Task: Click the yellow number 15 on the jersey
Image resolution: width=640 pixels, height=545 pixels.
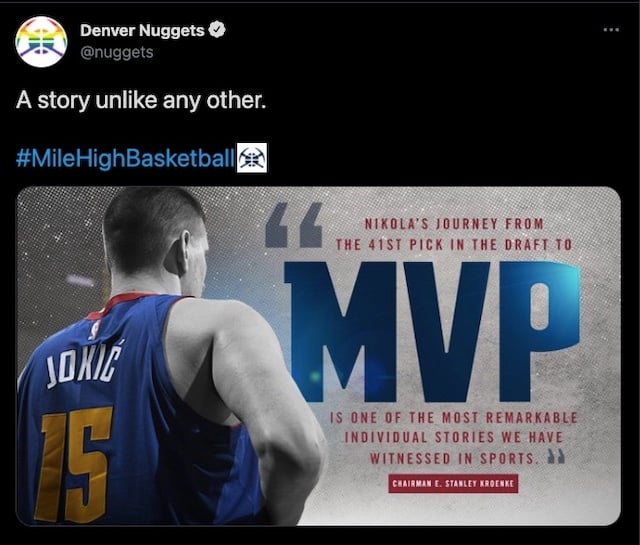Action: tap(74, 465)
